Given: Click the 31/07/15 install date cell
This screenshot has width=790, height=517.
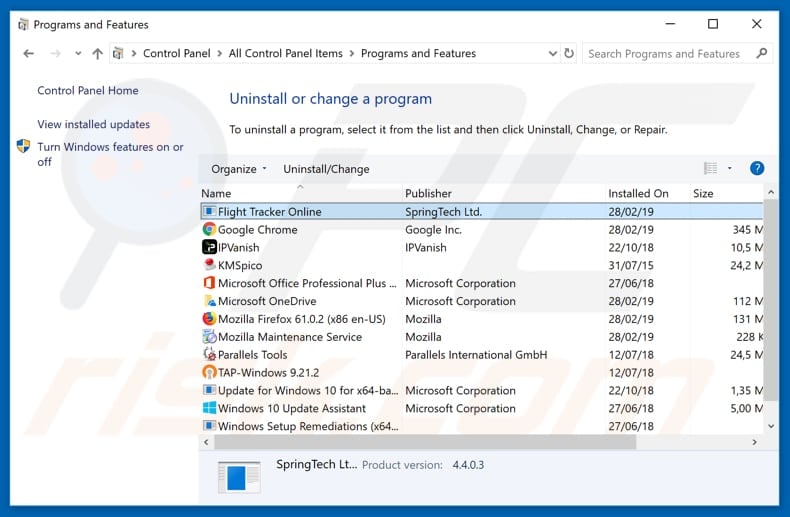Looking at the screenshot, I should coord(631,266).
